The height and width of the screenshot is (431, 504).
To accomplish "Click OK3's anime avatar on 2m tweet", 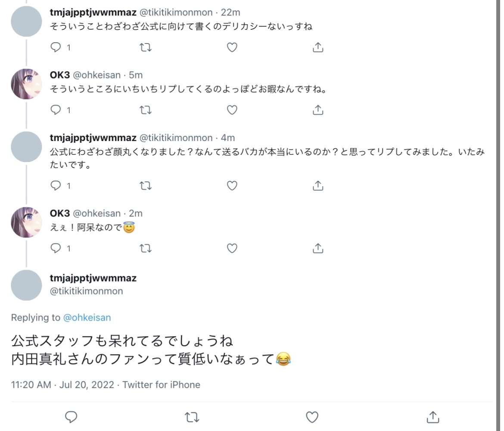I will (x=26, y=222).
